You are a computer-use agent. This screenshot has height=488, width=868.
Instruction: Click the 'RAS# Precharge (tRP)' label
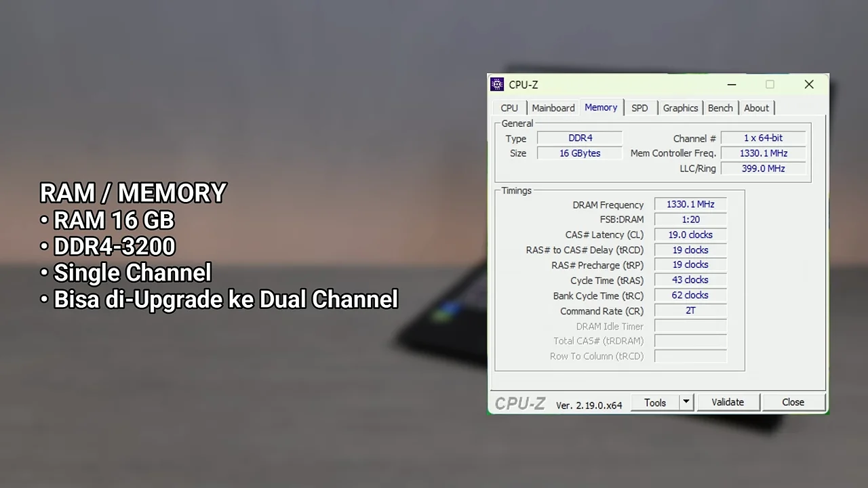(x=597, y=265)
